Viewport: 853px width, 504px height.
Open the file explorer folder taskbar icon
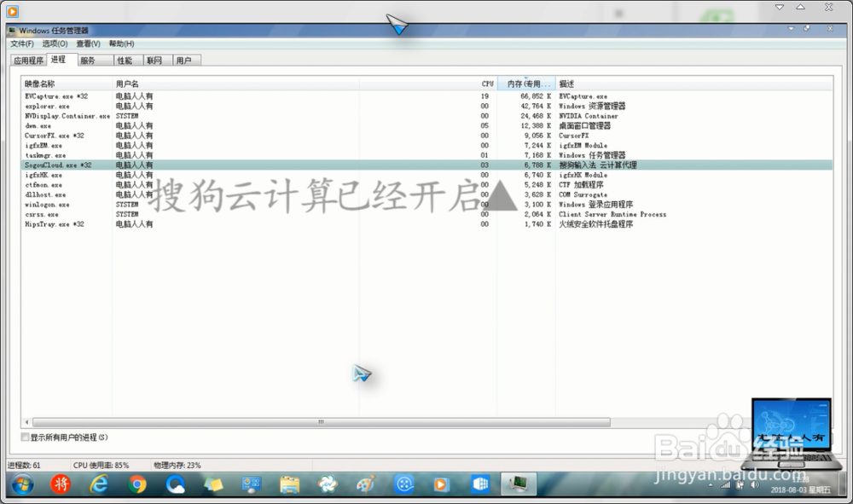click(289, 484)
